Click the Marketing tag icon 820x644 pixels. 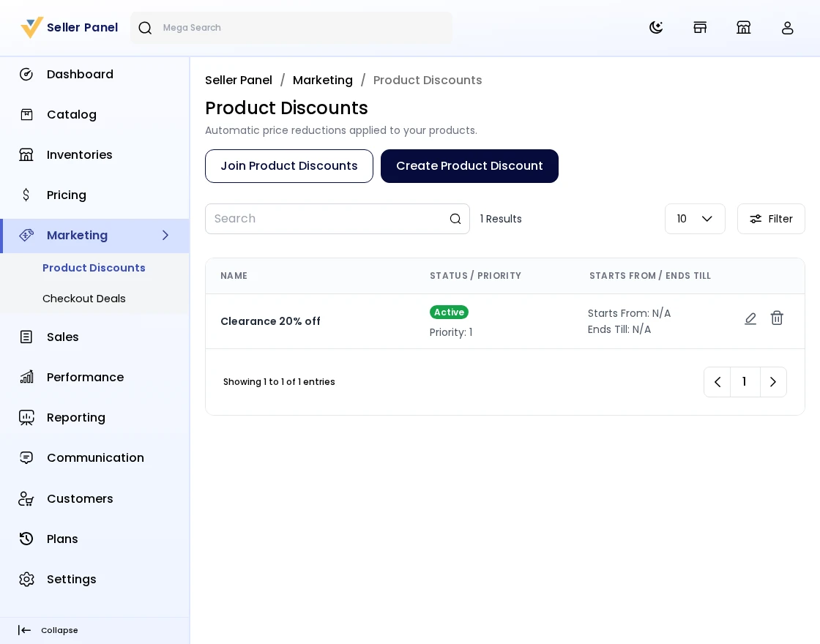[26, 235]
